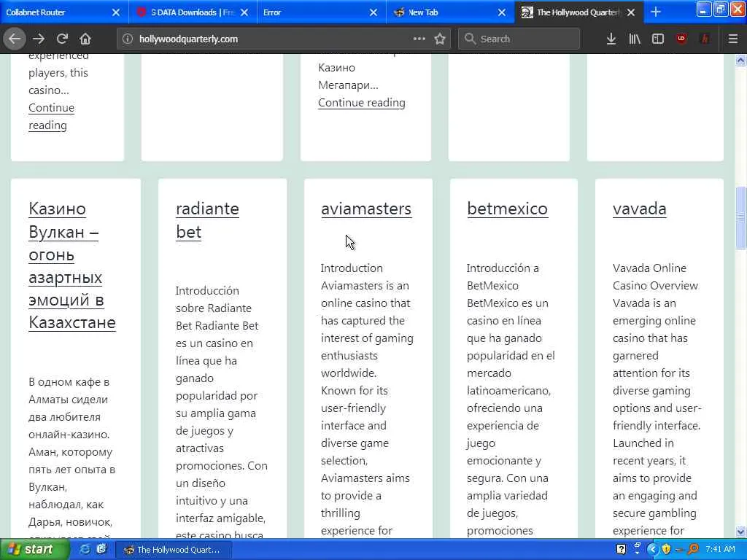This screenshot has height=560, width=747.
Task: Go forward with the Forward arrow
Action: [x=39, y=39]
